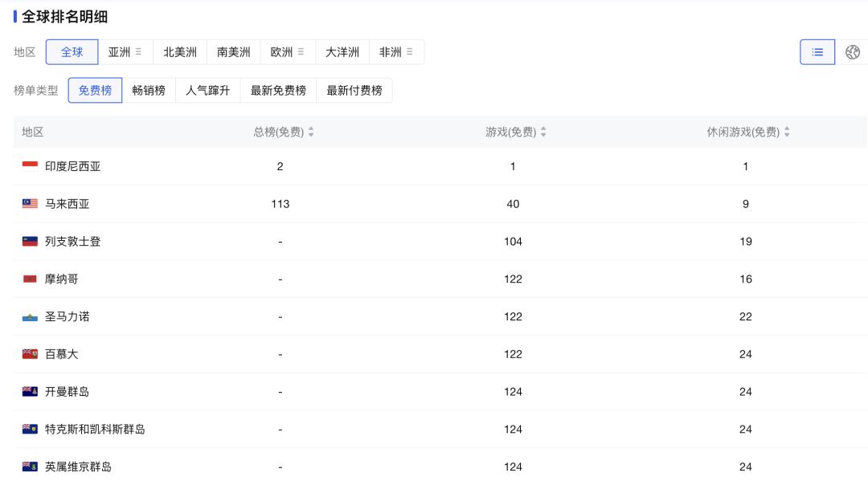Switch to world map view icon
The width and height of the screenshot is (868, 481).
pos(853,52)
